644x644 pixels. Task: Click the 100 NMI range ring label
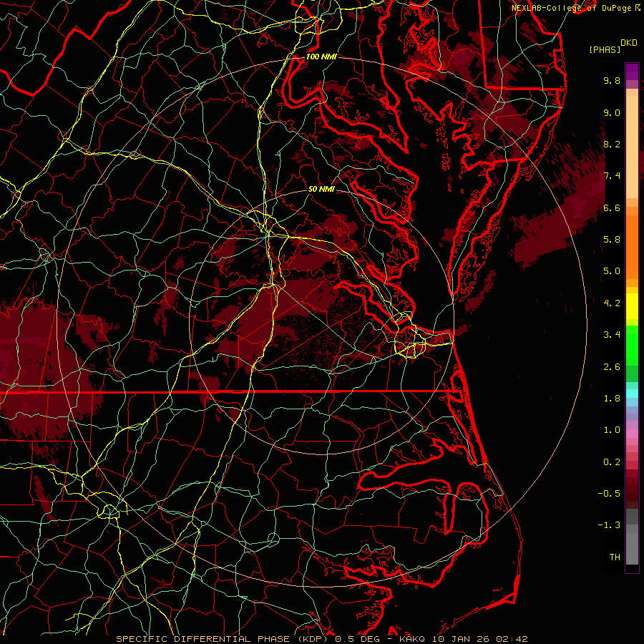coord(321,57)
